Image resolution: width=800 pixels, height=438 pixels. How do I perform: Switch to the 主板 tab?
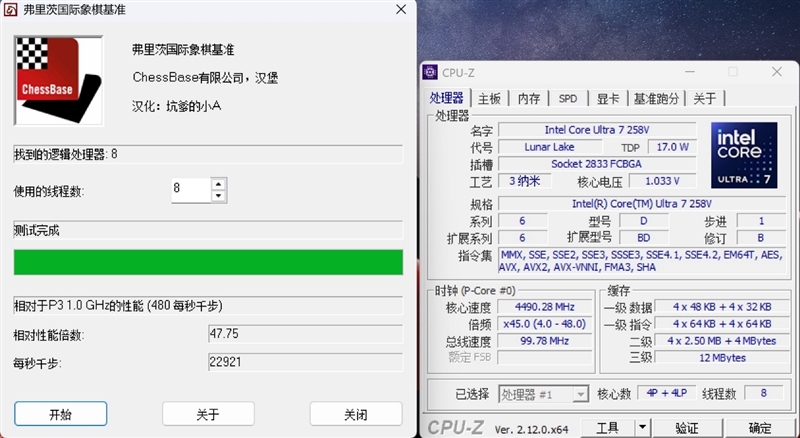click(x=489, y=98)
